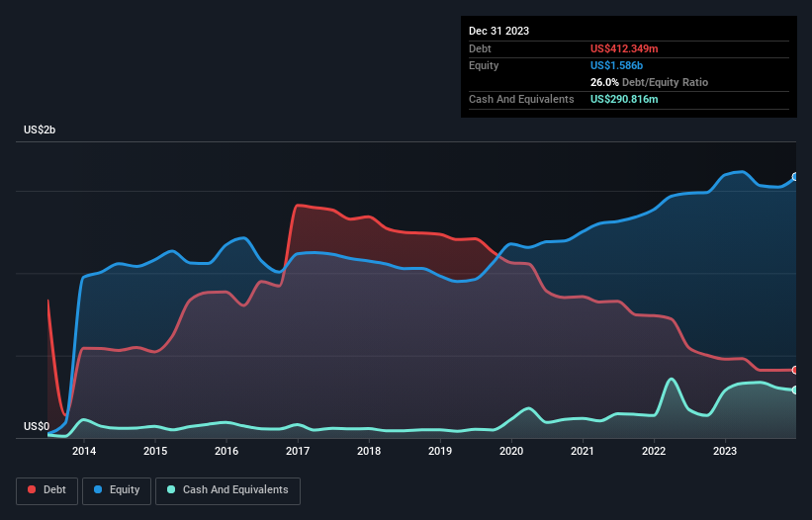The width and height of the screenshot is (812, 520).
Task: Click the US$2b y-axis label
Action: [40, 130]
